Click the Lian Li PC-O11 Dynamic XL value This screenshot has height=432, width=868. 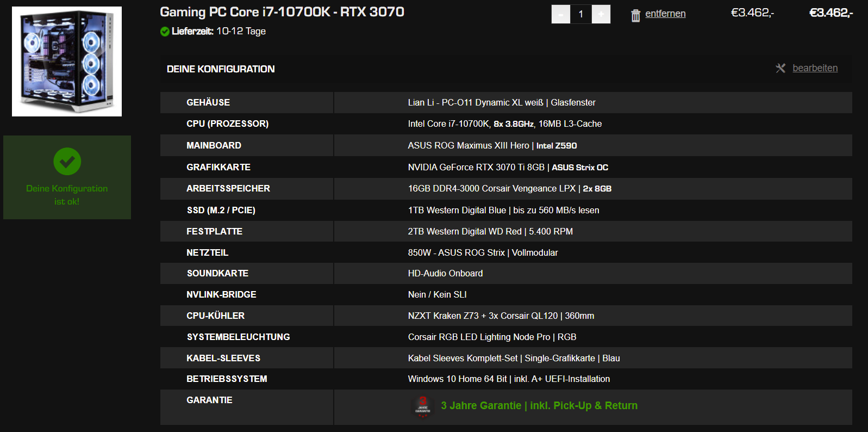[x=502, y=102]
